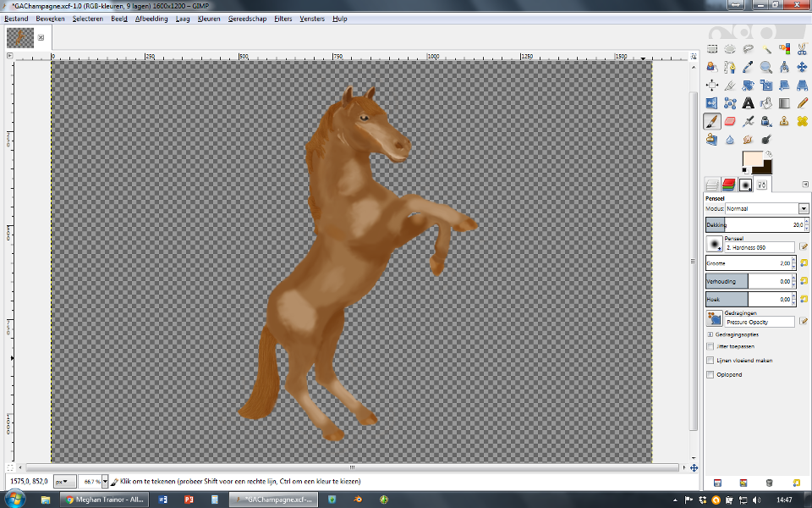Enable the Jitter toepassen checkbox
Screen dimensions: 812x508
pyautogui.click(x=710, y=346)
